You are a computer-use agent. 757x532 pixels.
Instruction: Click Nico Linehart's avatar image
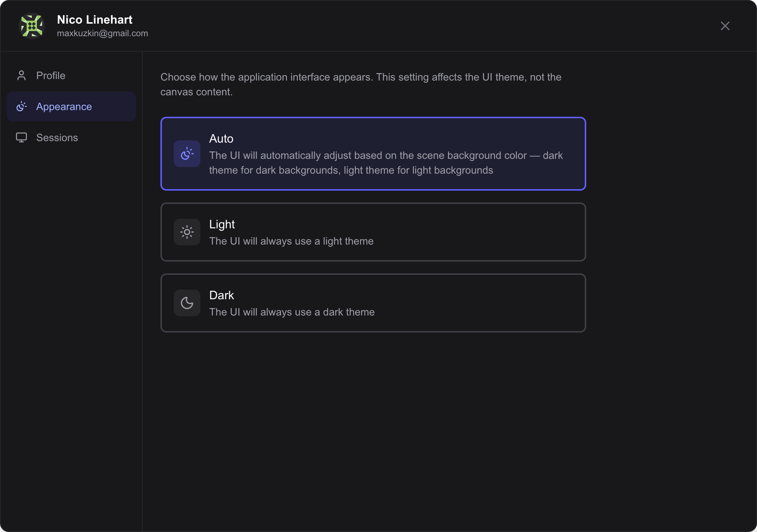(x=32, y=25)
